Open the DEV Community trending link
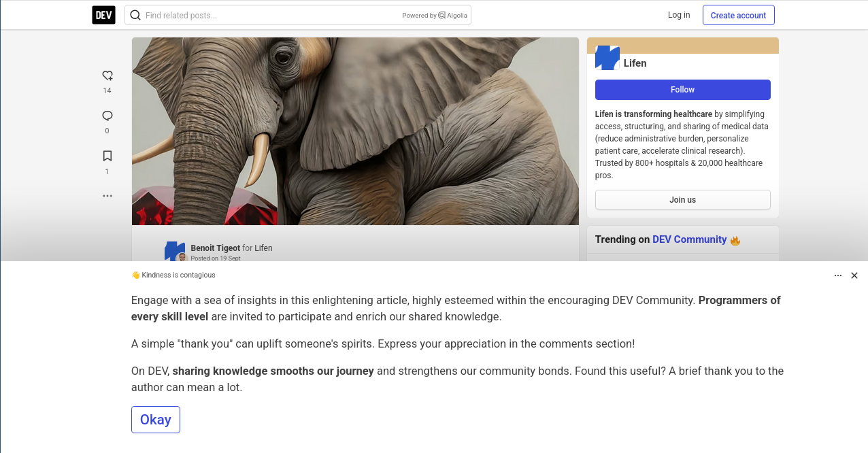The width and height of the screenshot is (868, 453). pos(689,239)
